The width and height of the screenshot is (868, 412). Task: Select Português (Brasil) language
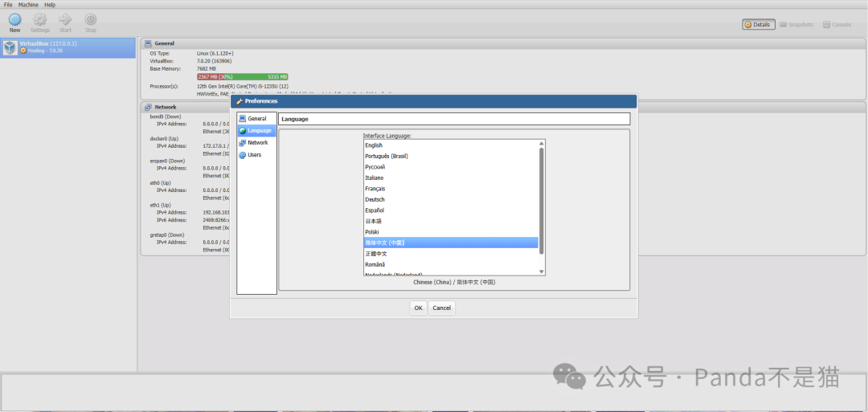tap(451, 156)
